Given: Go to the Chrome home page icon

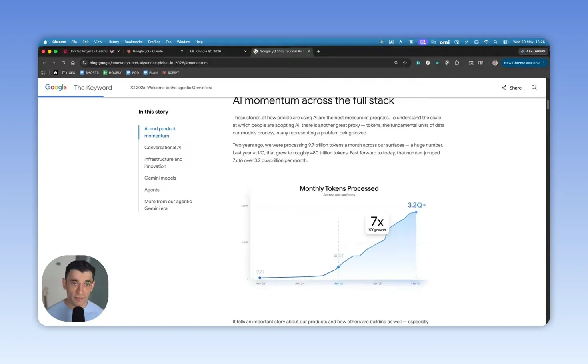Looking at the screenshot, I should point(73,63).
